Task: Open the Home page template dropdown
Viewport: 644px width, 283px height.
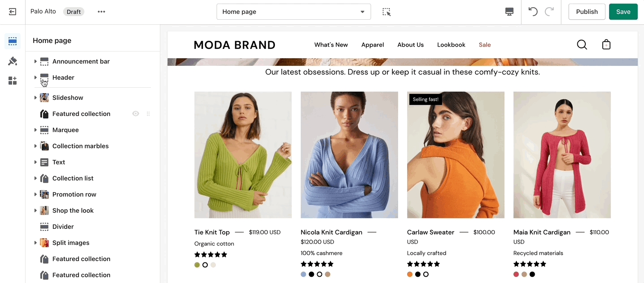Action: point(293,12)
